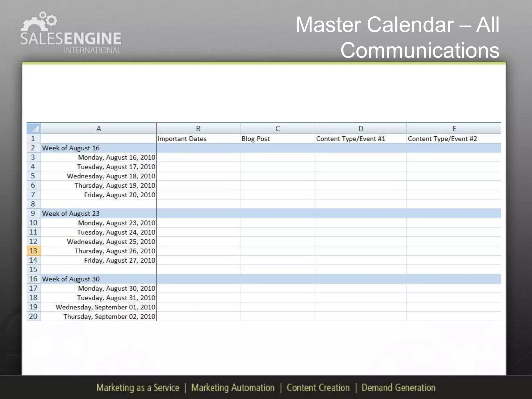
Task: Click 'Content Creation' footer text
Action: (x=318, y=388)
